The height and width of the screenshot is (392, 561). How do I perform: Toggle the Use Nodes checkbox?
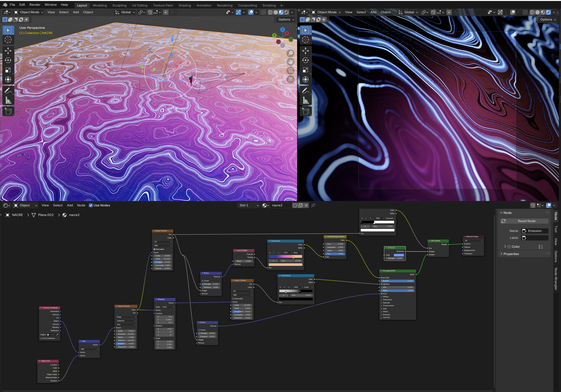[x=91, y=205]
